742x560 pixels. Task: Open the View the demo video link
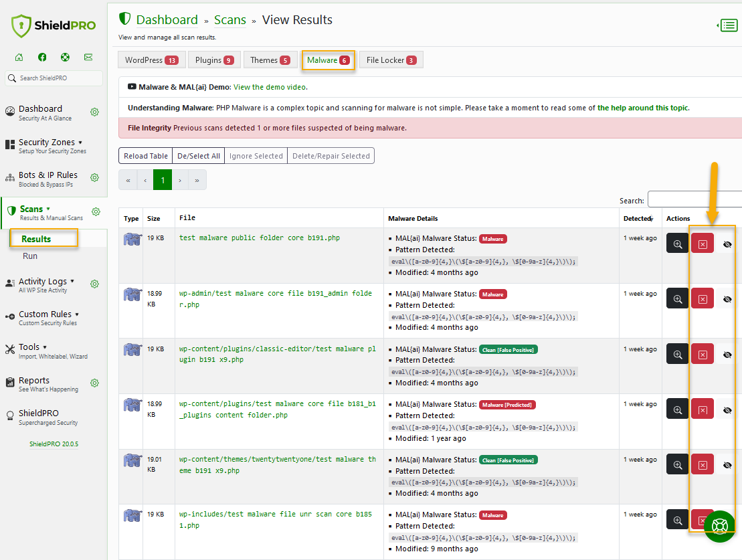click(x=270, y=87)
